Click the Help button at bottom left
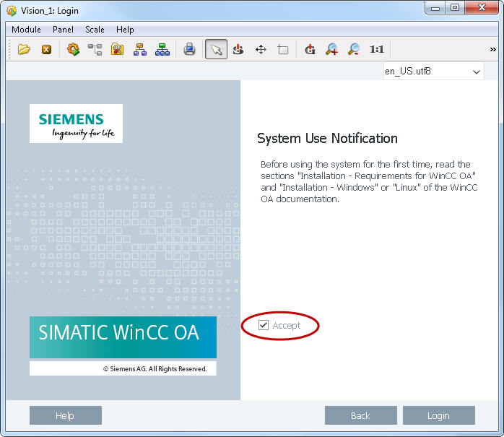The width and height of the screenshot is (504, 437). [65, 415]
